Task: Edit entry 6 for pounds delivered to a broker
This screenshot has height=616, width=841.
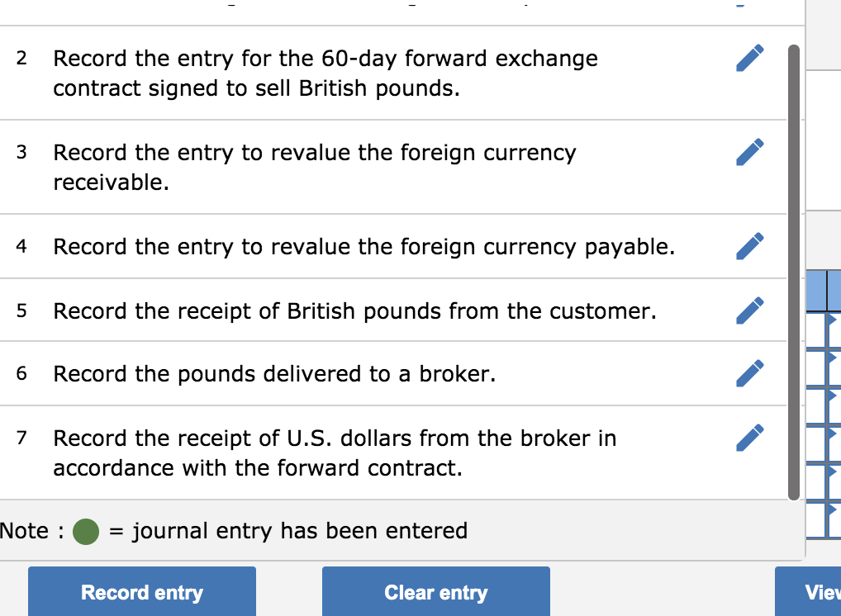Action: pyautogui.click(x=748, y=373)
